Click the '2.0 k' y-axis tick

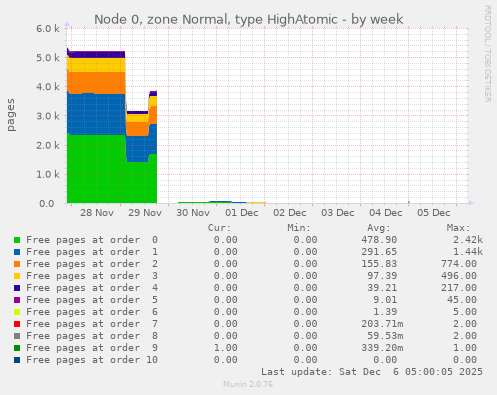[48, 145]
